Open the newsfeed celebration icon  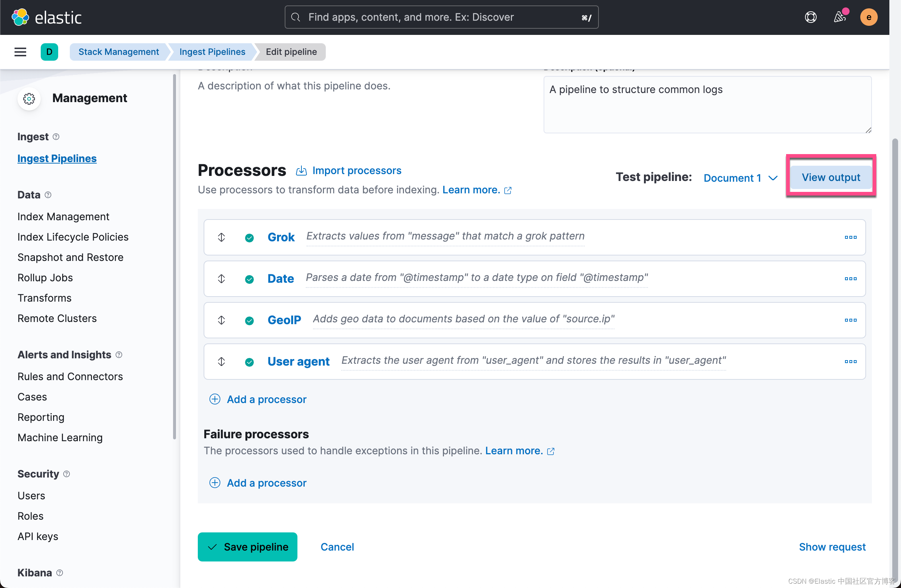(x=840, y=17)
